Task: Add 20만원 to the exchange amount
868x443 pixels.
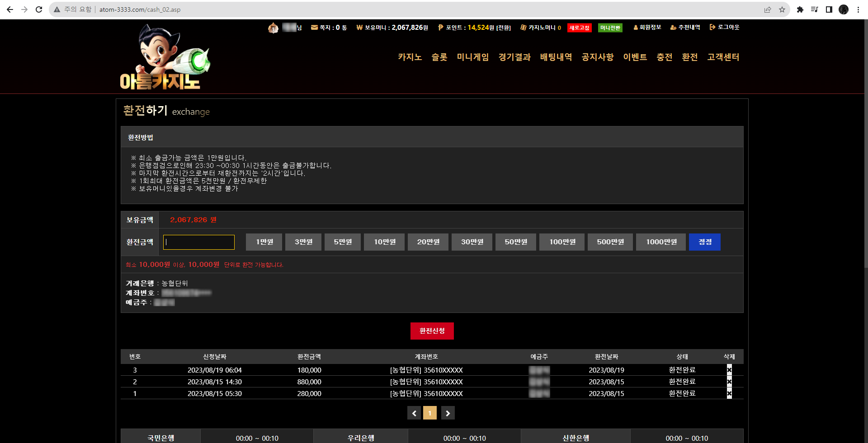Action: point(428,242)
